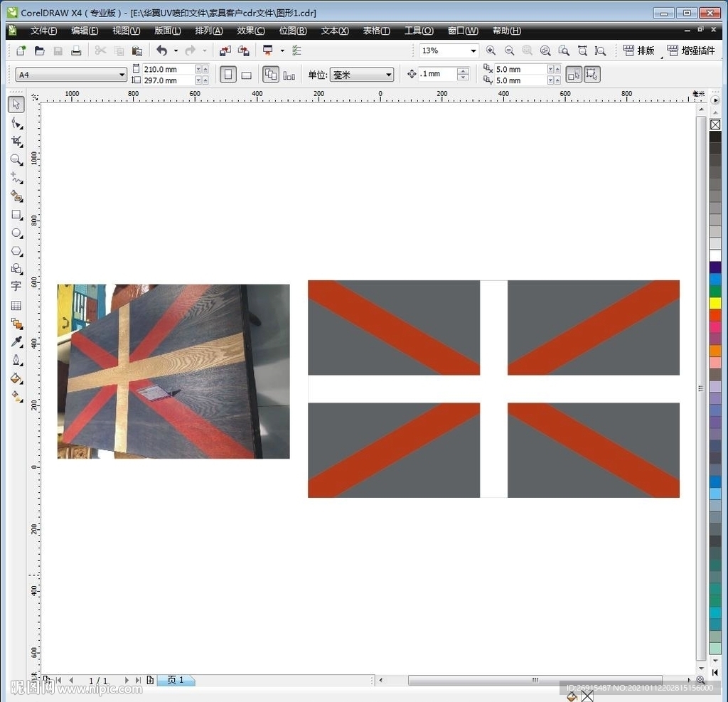Switch page to landscape orientation
Viewport: 728px width, 702px height.
[247, 75]
